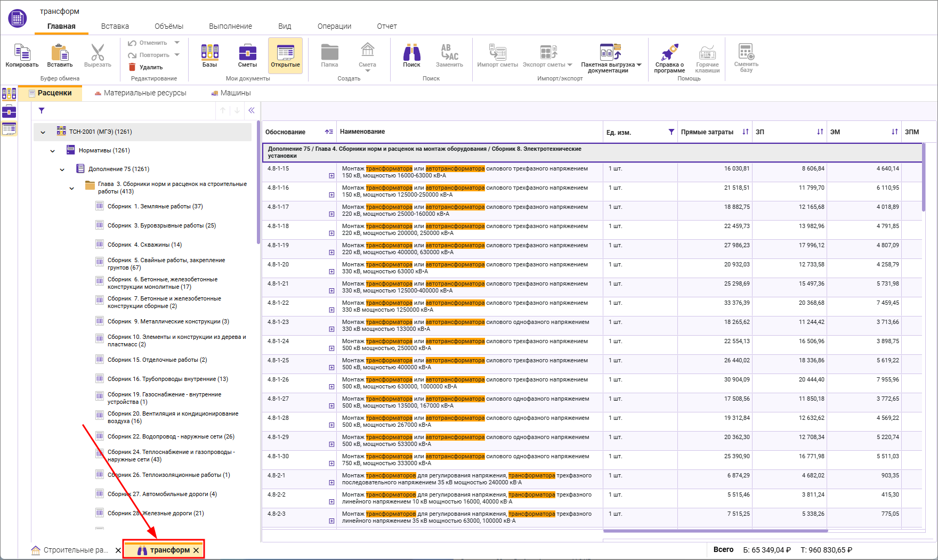Close the трансформ search tab

[x=196, y=550]
